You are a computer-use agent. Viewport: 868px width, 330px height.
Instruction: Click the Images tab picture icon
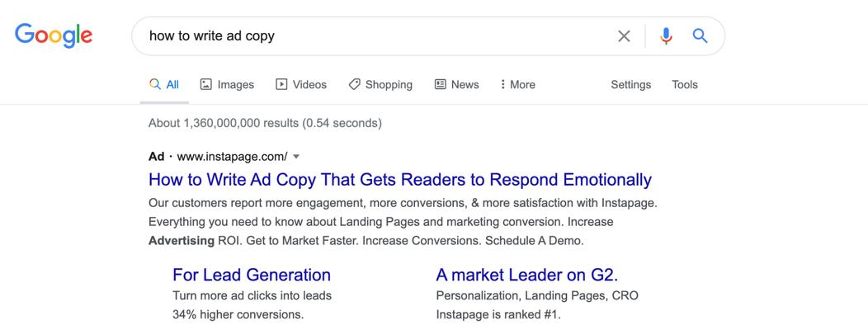coord(206,84)
